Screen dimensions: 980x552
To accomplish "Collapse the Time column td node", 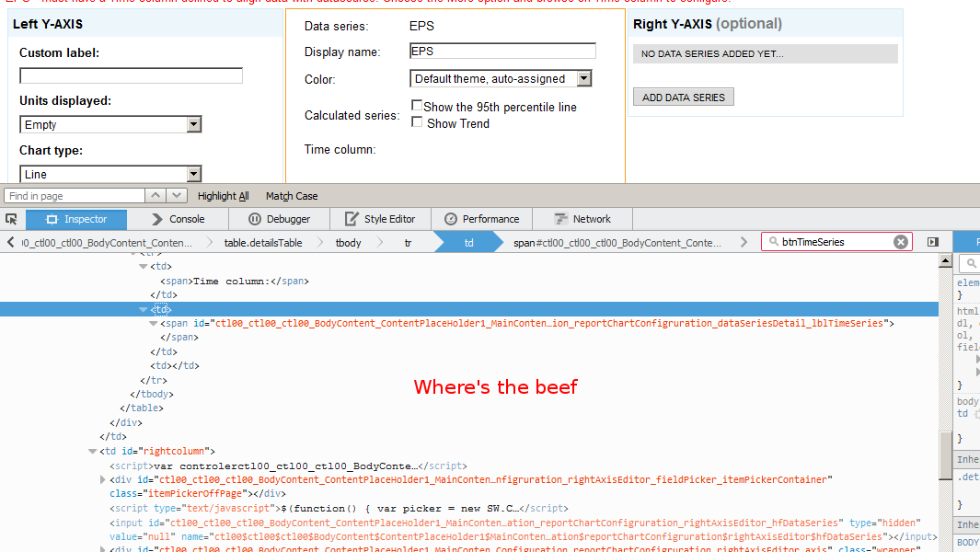I will pyautogui.click(x=144, y=266).
